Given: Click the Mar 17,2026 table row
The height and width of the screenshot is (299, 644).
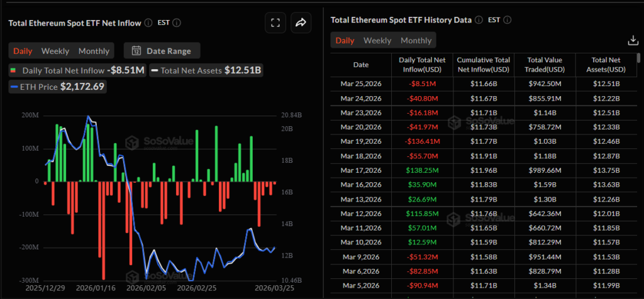Looking at the screenshot, I should [483, 170].
